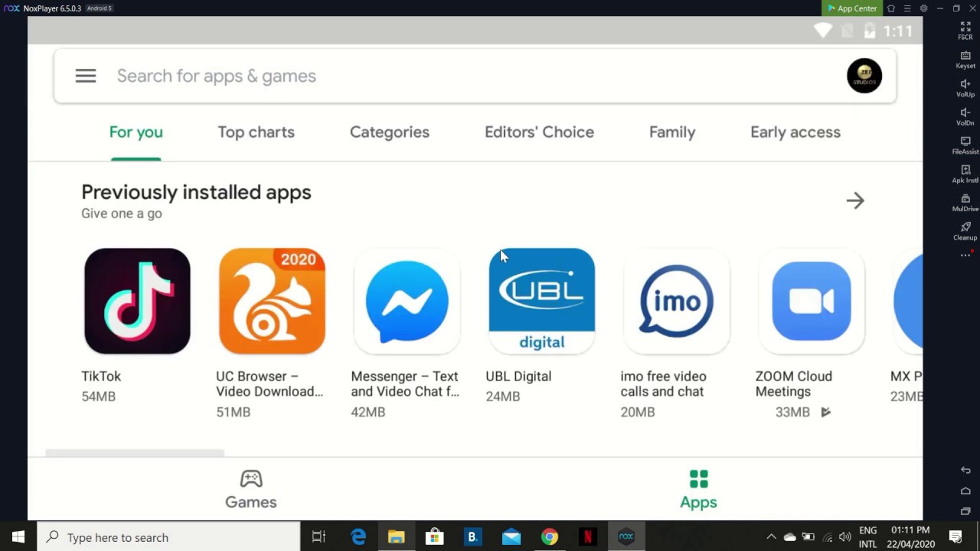Image resolution: width=980 pixels, height=551 pixels.
Task: Open the UC Browser app icon
Action: [272, 301]
